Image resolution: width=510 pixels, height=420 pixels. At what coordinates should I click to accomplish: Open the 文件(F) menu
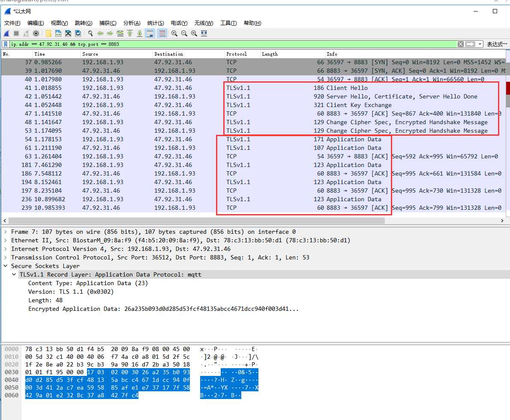click(x=12, y=23)
